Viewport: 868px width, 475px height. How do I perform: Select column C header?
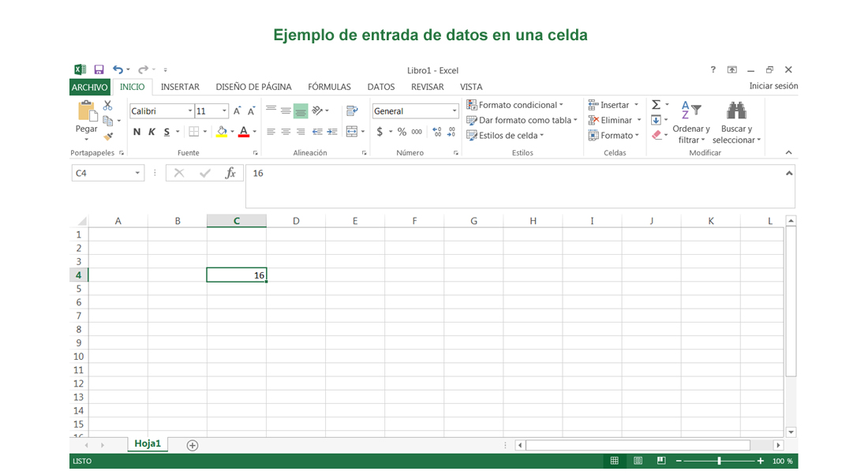pyautogui.click(x=237, y=221)
